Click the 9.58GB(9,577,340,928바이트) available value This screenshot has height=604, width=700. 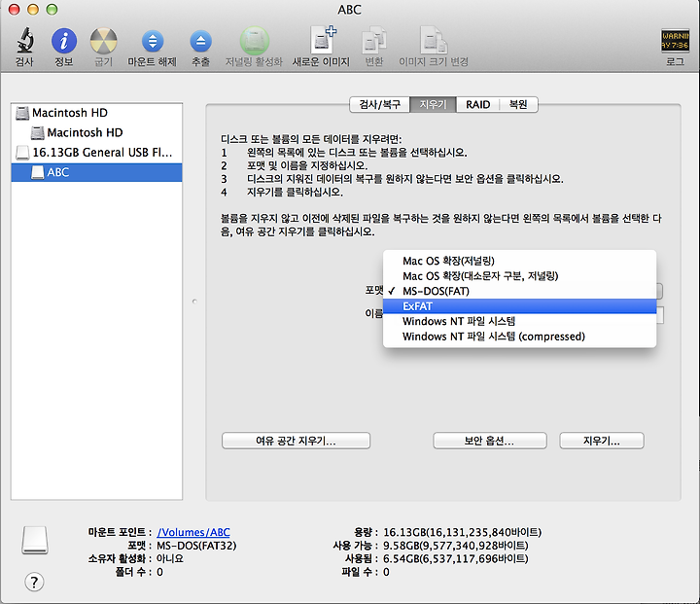coord(455,546)
